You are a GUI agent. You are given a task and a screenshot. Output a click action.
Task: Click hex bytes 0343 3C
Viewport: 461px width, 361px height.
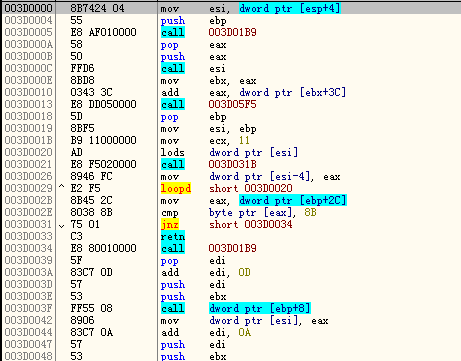tap(91, 92)
